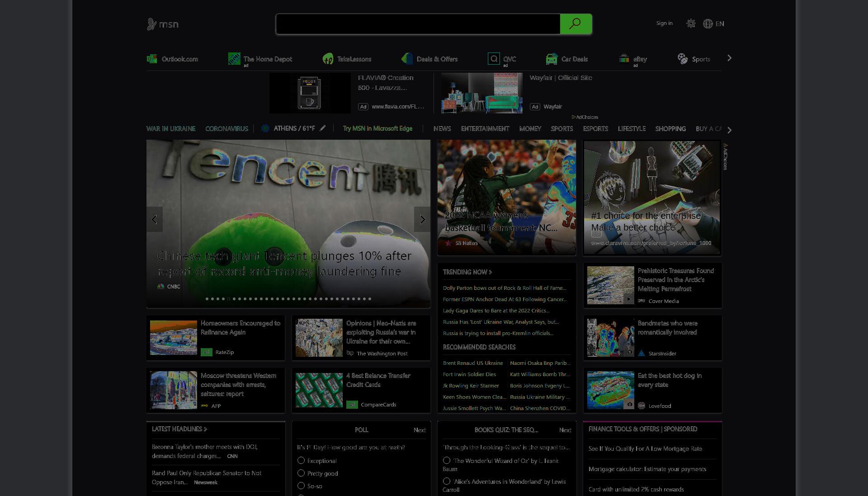Open the SPORTS category

(562, 128)
